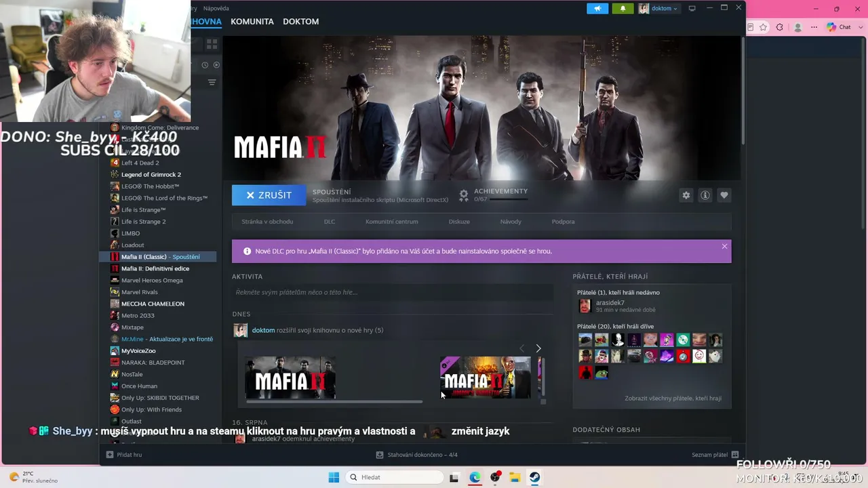
Task: Open the Diskuze tab
Action: coord(459,222)
